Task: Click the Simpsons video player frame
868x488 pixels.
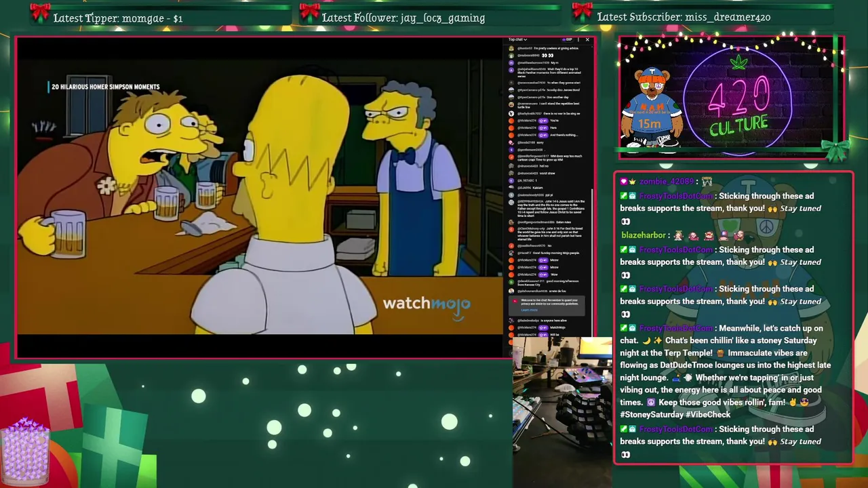Action: (x=260, y=197)
